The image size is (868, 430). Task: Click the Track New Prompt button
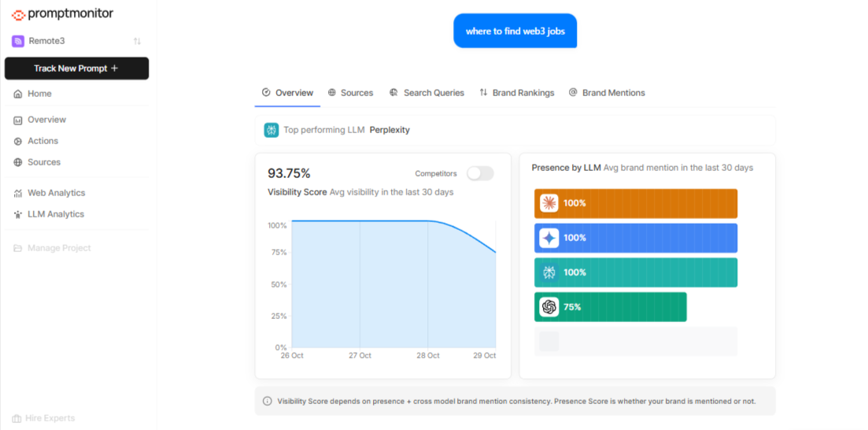(x=76, y=69)
